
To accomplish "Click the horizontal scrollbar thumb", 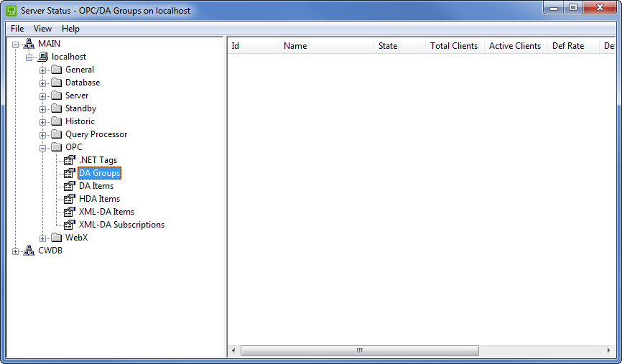I will [360, 351].
